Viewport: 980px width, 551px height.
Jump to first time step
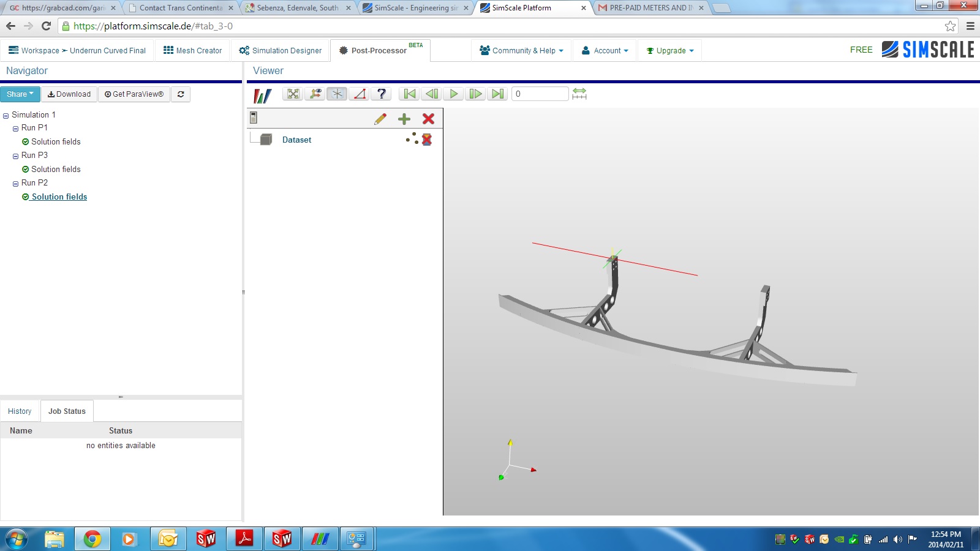pos(410,94)
